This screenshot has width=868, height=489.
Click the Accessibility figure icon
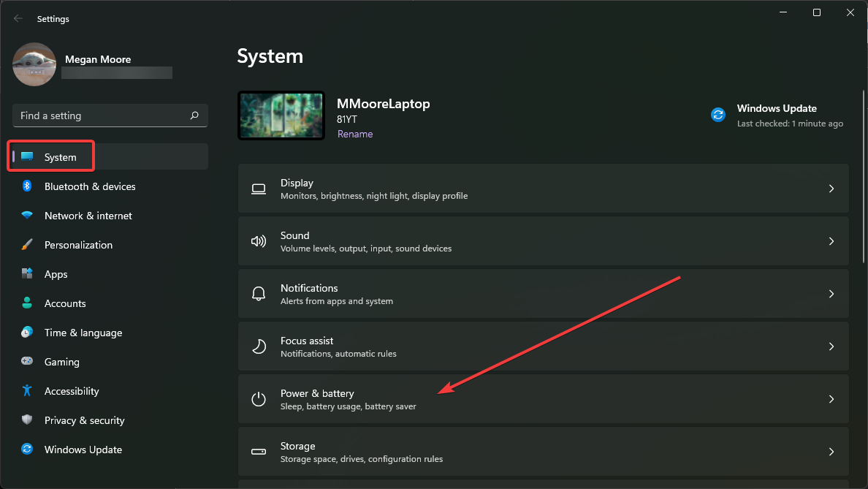[27, 391]
